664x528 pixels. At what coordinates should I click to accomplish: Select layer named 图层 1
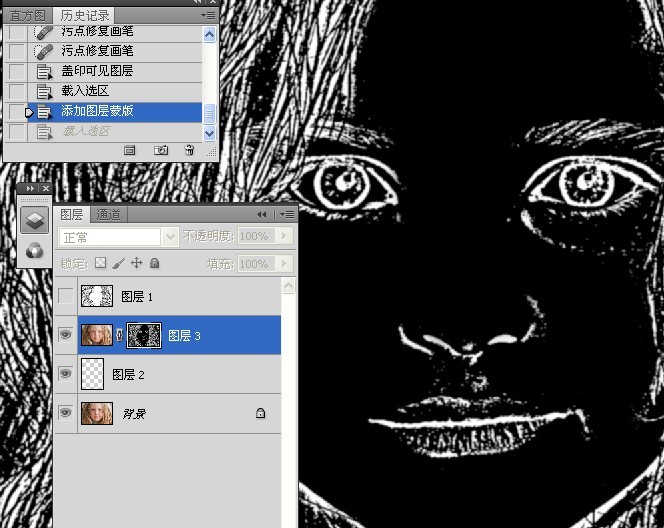click(x=137, y=297)
